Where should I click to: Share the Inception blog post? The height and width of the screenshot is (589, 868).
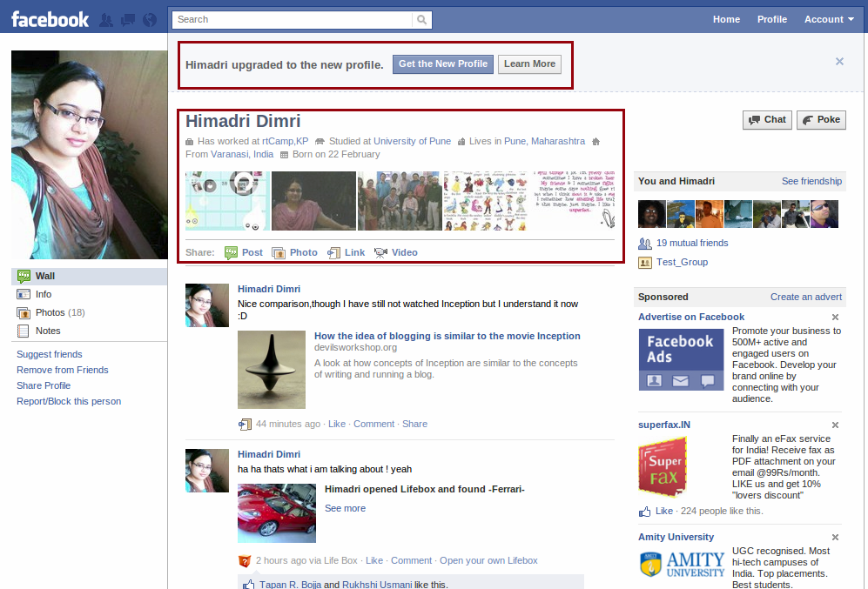[414, 425]
